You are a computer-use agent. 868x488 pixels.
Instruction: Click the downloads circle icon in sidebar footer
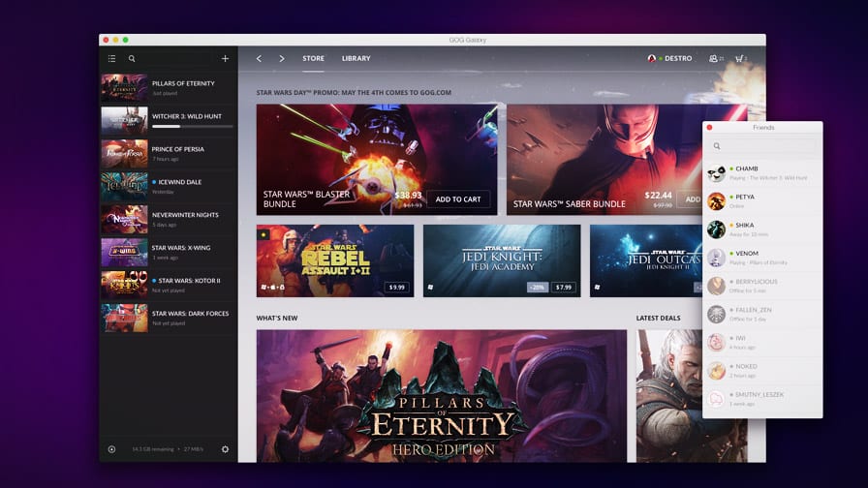point(111,449)
